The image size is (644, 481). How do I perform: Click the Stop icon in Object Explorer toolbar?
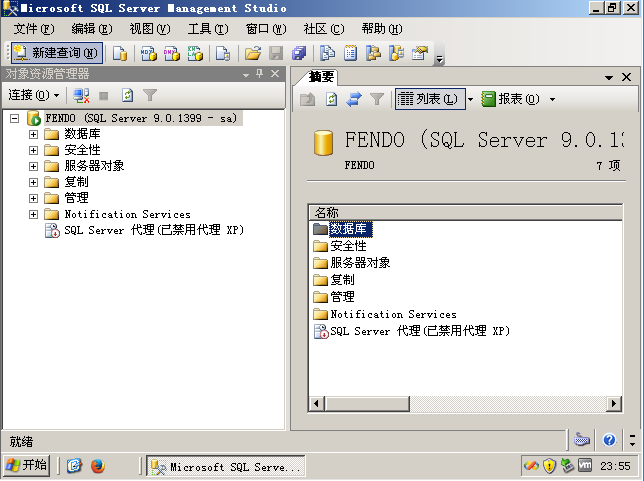[104, 96]
